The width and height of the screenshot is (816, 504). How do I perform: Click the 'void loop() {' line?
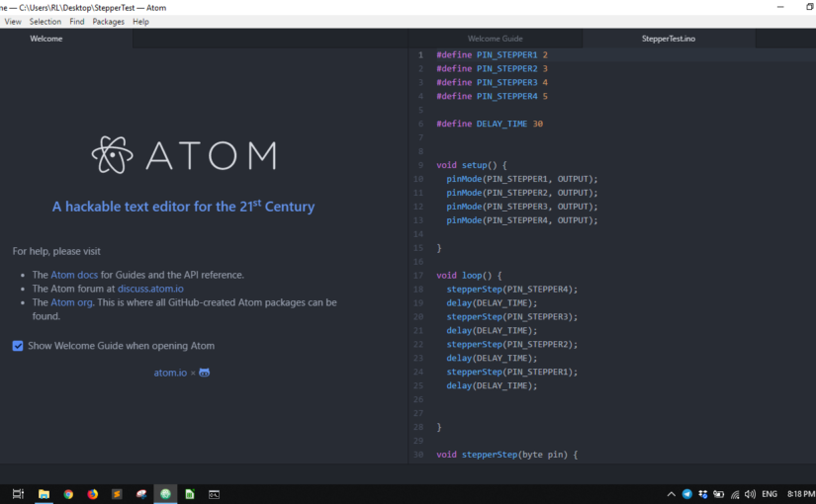click(469, 275)
